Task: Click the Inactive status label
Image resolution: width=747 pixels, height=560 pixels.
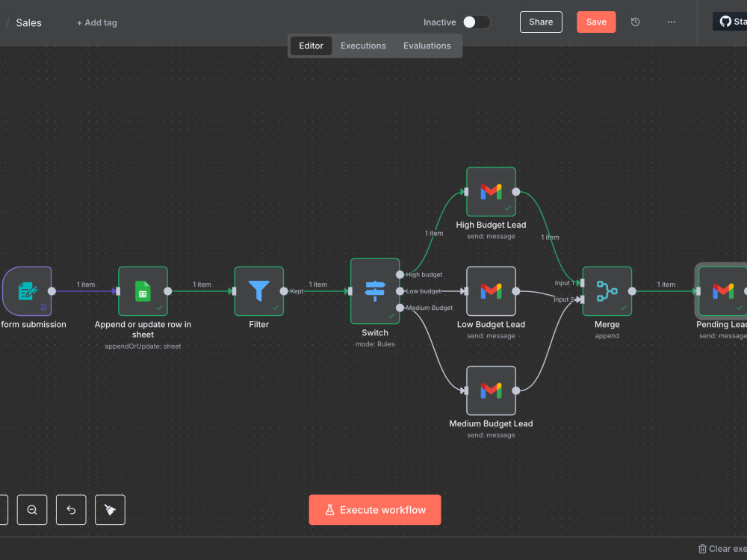Action: click(439, 22)
